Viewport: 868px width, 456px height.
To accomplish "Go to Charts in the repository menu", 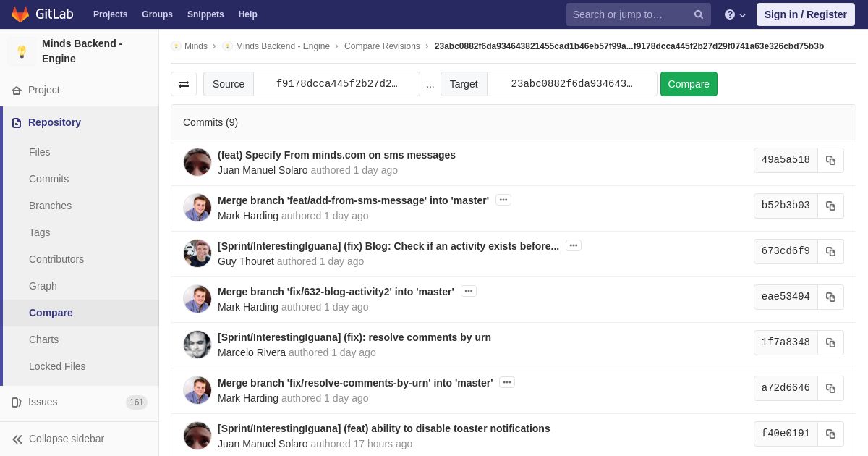I will coord(43,339).
